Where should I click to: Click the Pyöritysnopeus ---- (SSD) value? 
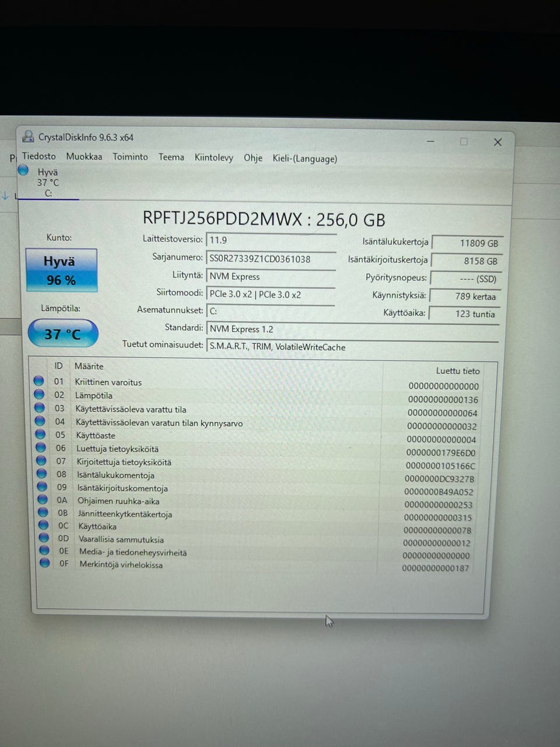(465, 279)
